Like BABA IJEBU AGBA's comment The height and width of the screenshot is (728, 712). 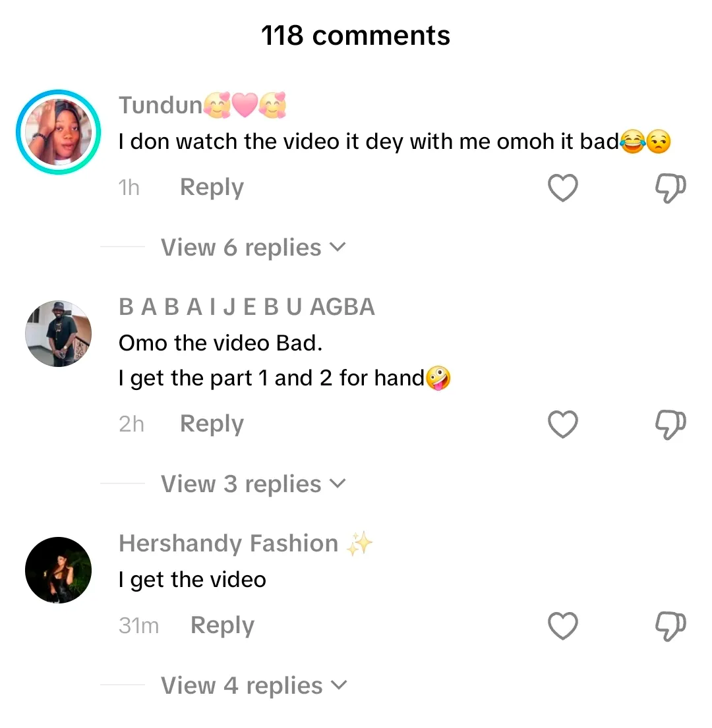click(x=563, y=424)
